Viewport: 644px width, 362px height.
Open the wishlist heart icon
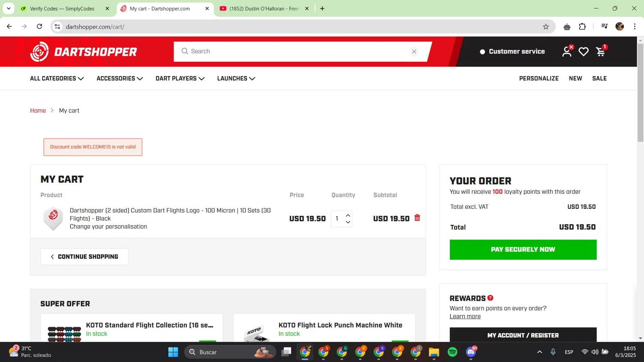coord(583,51)
